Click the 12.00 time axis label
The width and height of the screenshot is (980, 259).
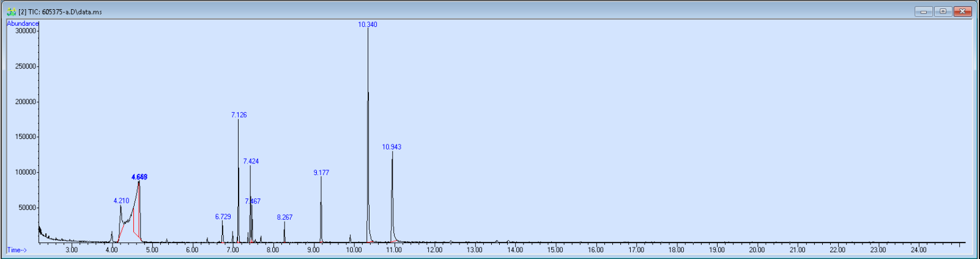[434, 250]
